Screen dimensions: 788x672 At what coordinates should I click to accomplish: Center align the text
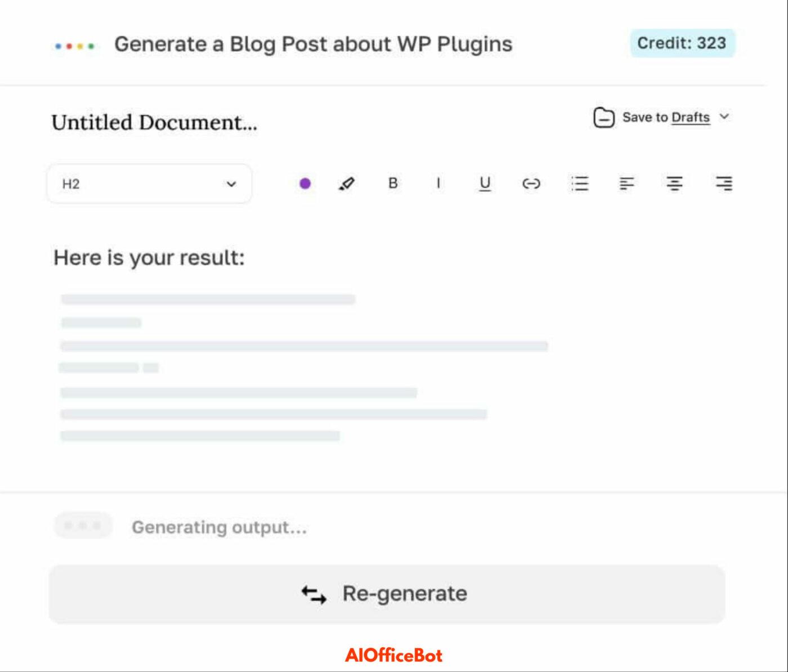674,183
